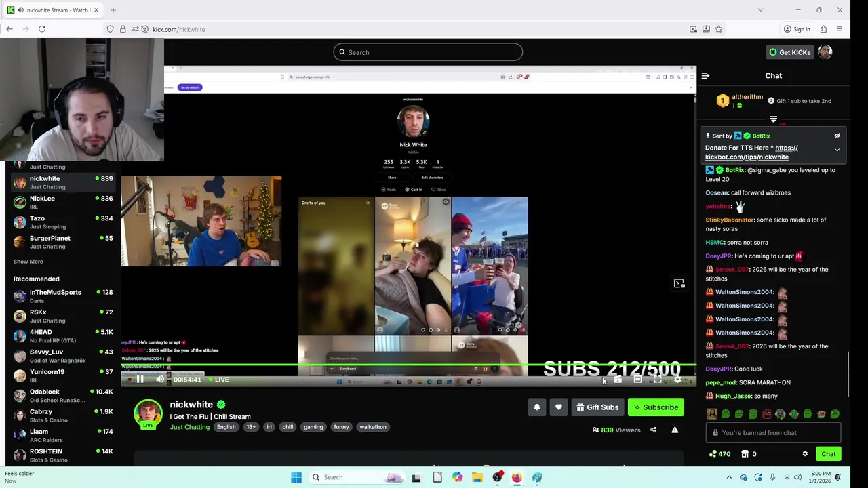Click Get KICKs button
Viewport: 868px width, 488px height.
(789, 52)
